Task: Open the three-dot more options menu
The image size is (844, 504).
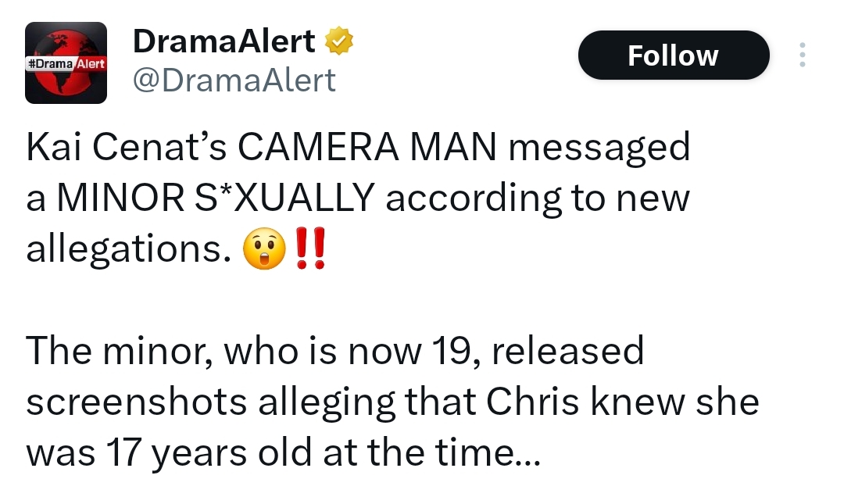Action: (x=801, y=55)
